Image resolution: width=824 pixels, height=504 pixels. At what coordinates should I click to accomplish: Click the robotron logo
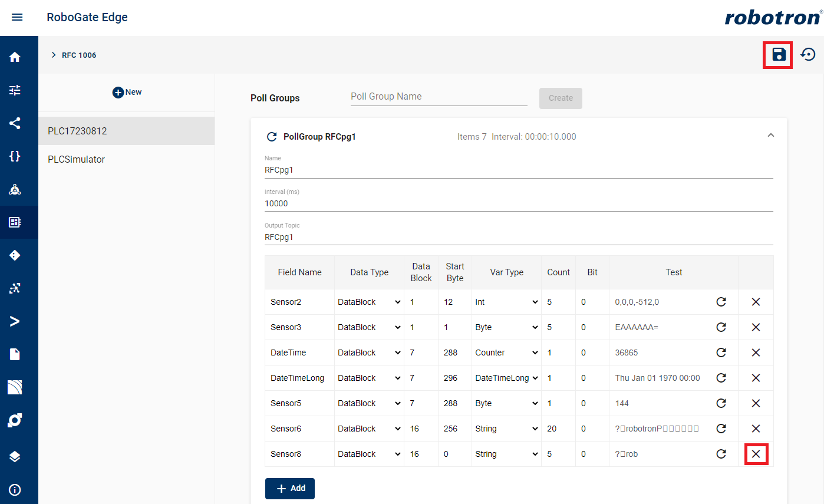coord(773,18)
